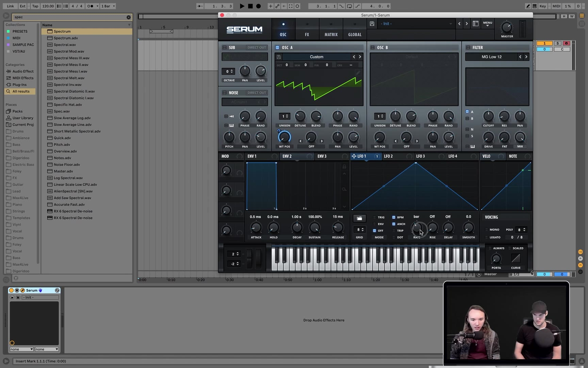
Task: Open the Serum preset browser icon
Action: click(476, 24)
